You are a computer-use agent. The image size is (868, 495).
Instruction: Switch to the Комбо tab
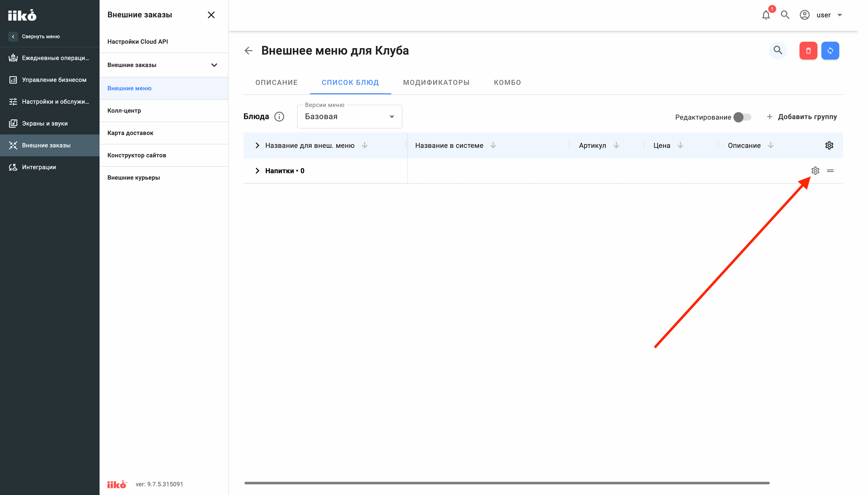click(507, 83)
